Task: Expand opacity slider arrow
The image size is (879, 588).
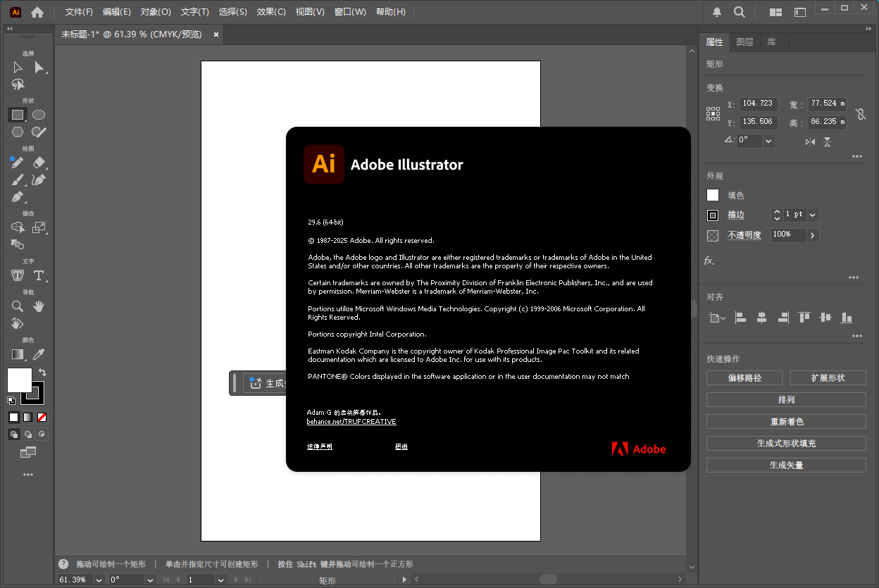Action: click(813, 235)
